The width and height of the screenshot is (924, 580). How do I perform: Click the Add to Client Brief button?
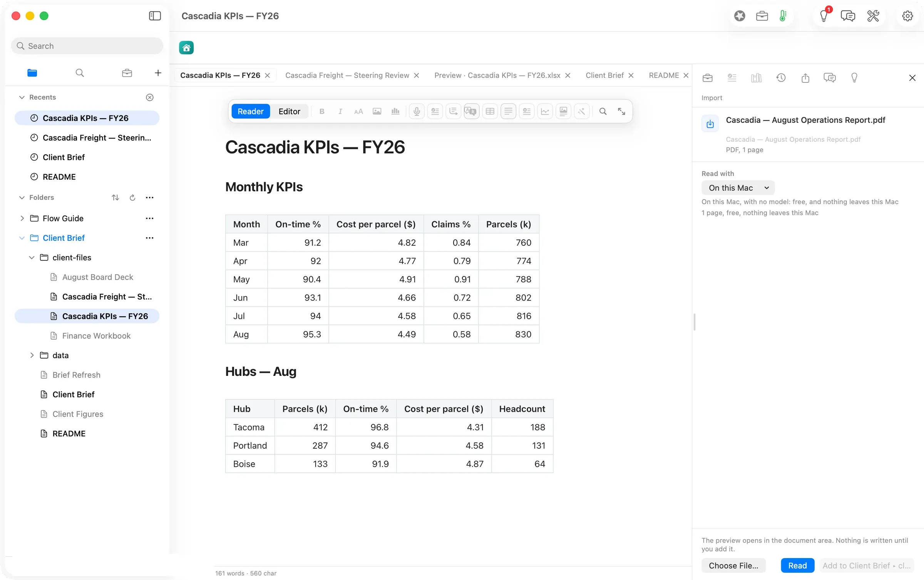coord(866,565)
